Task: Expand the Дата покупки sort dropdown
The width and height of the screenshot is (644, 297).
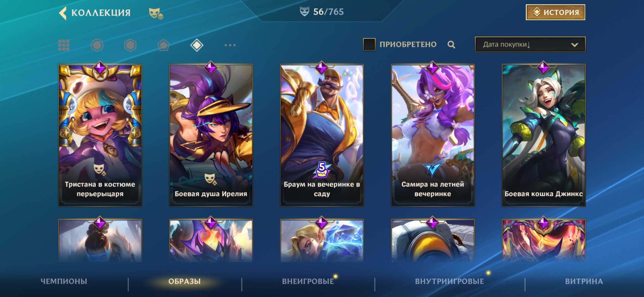Action: (x=530, y=45)
